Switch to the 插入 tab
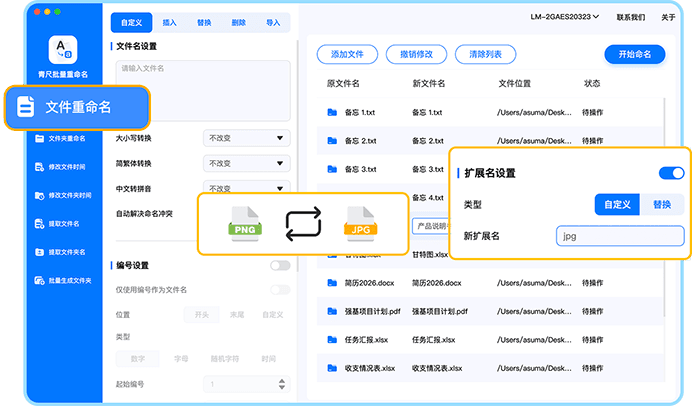 click(170, 20)
